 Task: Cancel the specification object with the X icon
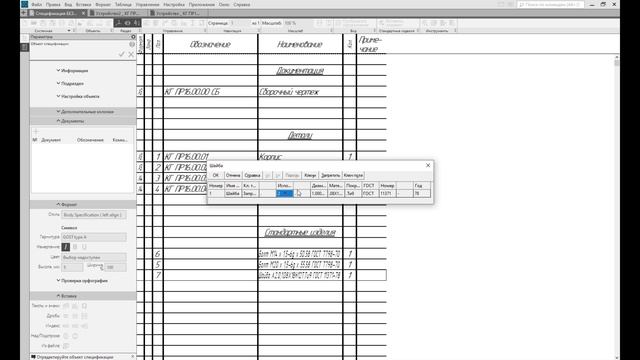(x=131, y=54)
